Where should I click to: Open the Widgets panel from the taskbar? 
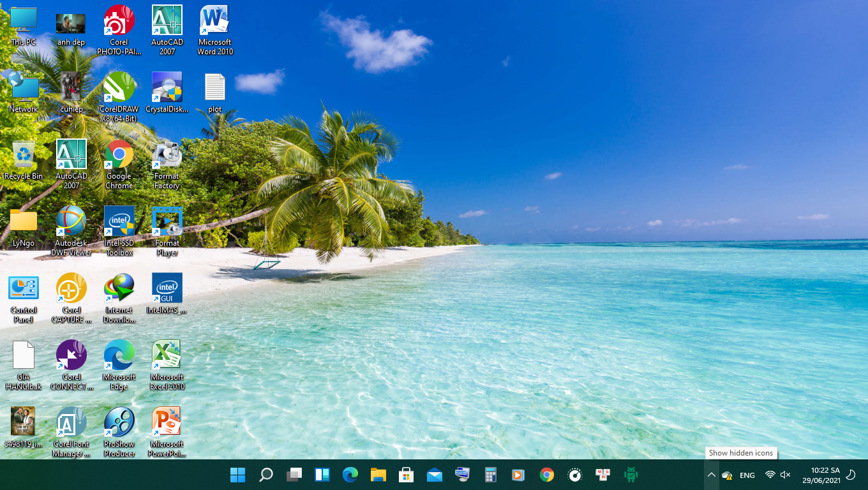click(x=322, y=475)
